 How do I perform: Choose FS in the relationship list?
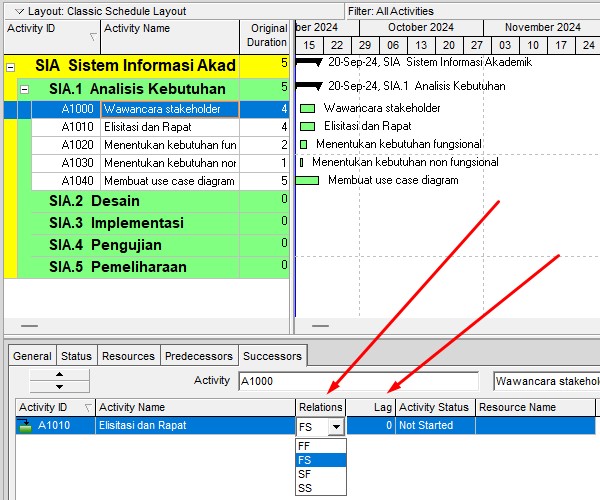(321, 460)
